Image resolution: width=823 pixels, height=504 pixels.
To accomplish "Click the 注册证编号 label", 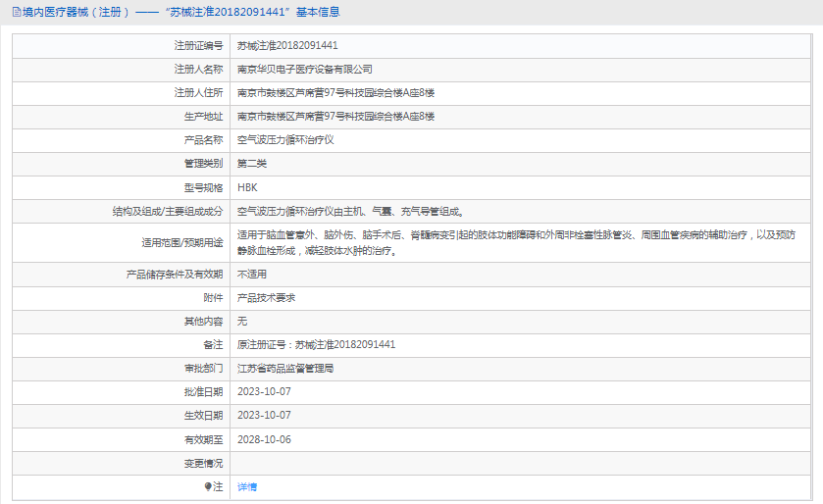I will point(198,46).
